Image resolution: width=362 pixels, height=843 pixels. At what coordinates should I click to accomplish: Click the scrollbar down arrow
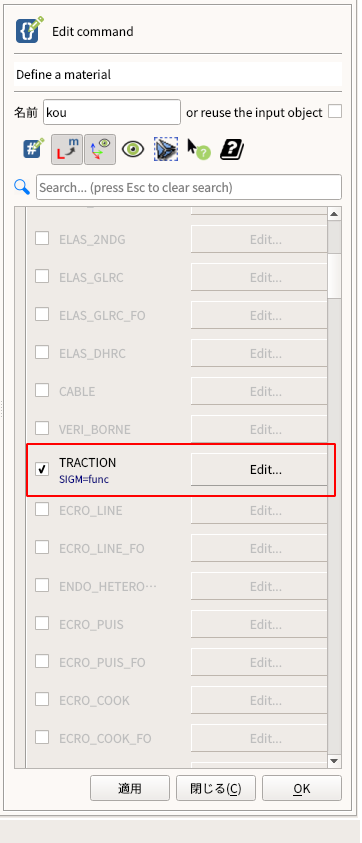(x=334, y=761)
